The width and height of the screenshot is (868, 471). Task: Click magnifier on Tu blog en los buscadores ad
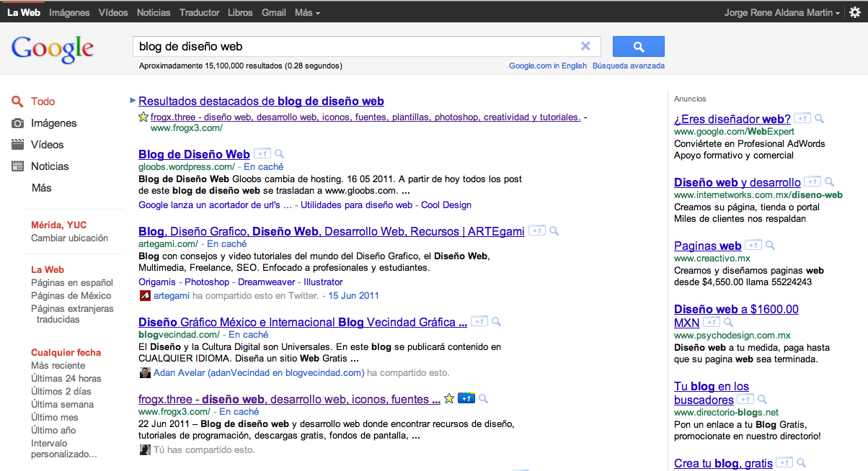click(763, 400)
